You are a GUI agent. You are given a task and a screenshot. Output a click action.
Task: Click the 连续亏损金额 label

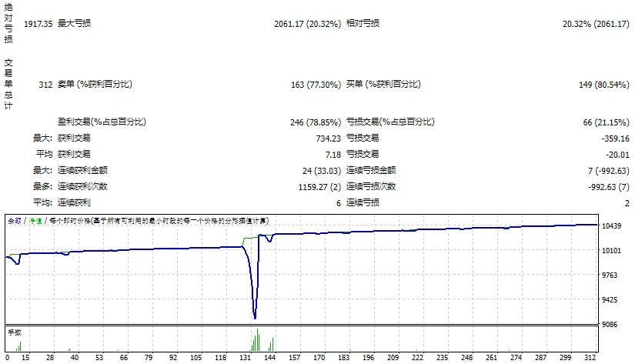(371, 170)
